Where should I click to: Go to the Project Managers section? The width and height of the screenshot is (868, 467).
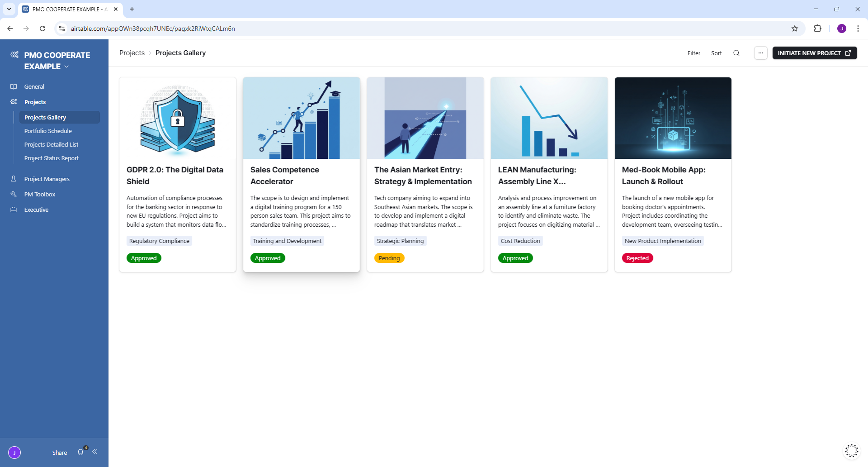click(47, 179)
